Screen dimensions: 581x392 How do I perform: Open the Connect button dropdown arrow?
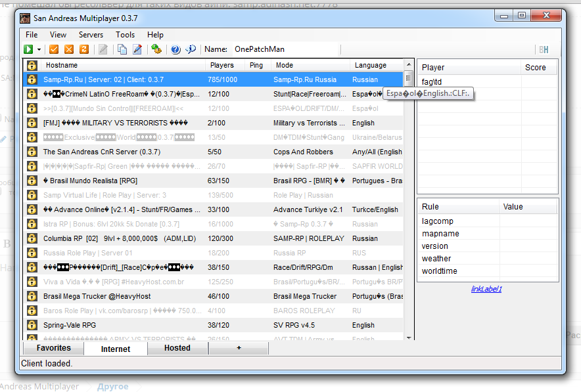click(x=39, y=50)
